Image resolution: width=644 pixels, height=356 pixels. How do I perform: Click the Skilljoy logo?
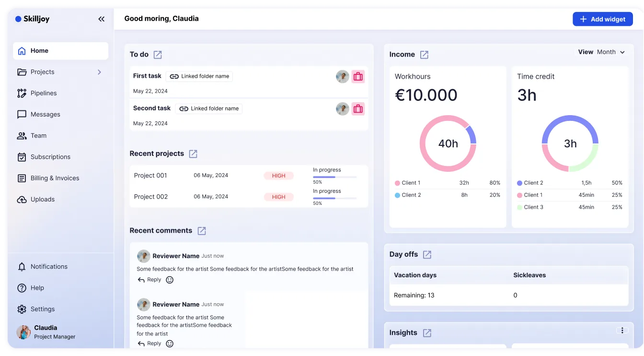click(32, 19)
